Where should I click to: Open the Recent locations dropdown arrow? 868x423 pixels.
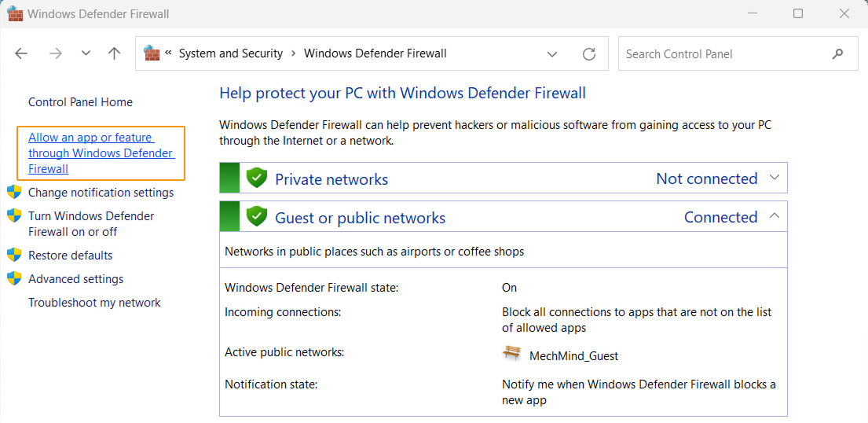[86, 53]
